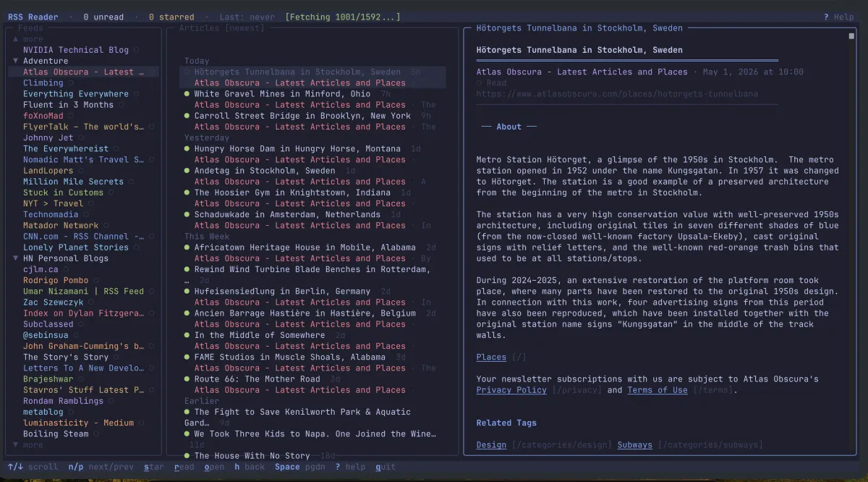This screenshot has width=868, height=482.
Task: Open The House With No Story article
Action: coord(252,456)
